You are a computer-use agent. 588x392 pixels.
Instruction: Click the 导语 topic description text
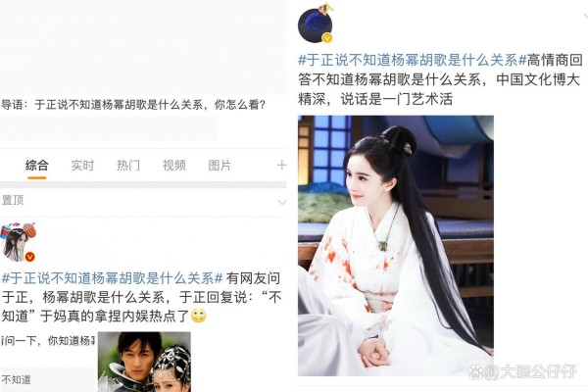(133, 105)
